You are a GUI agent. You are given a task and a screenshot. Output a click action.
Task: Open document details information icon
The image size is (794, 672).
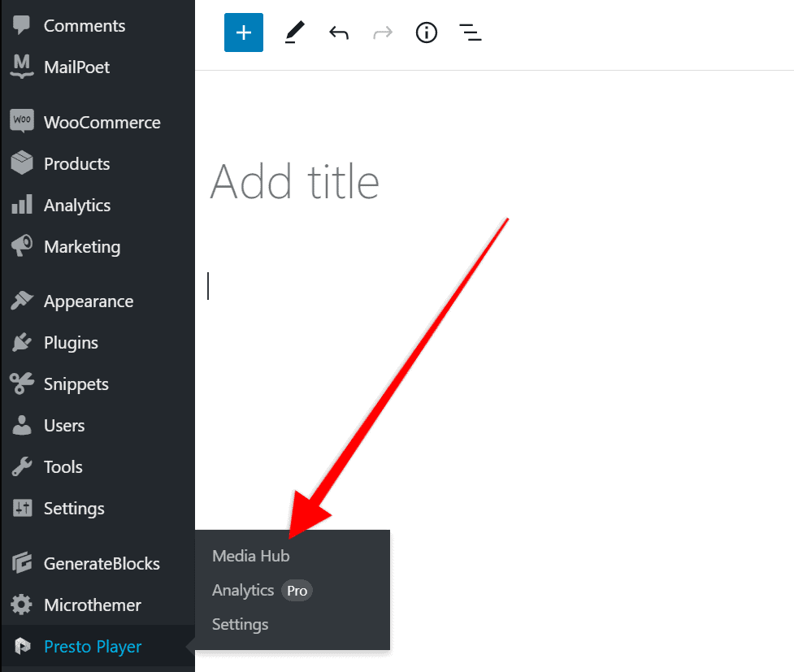pos(426,33)
